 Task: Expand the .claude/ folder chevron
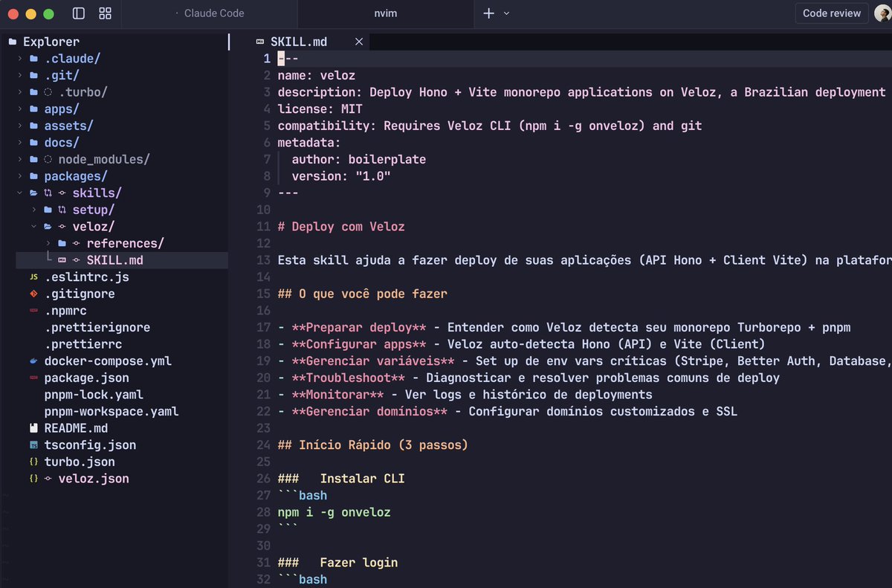coord(20,59)
